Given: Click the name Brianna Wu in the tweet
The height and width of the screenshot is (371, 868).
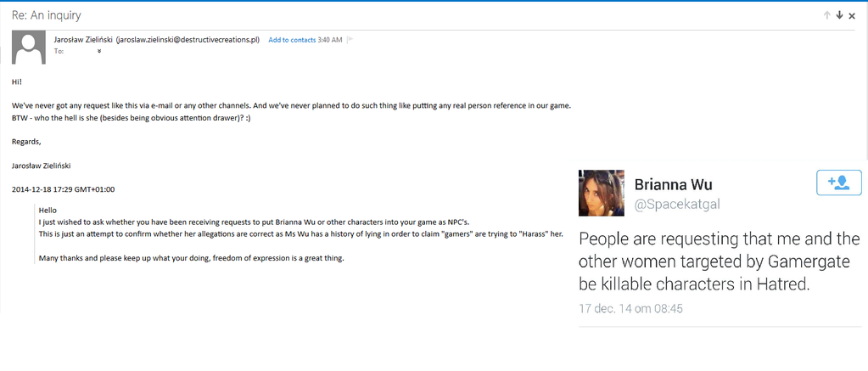Looking at the screenshot, I should click(672, 184).
